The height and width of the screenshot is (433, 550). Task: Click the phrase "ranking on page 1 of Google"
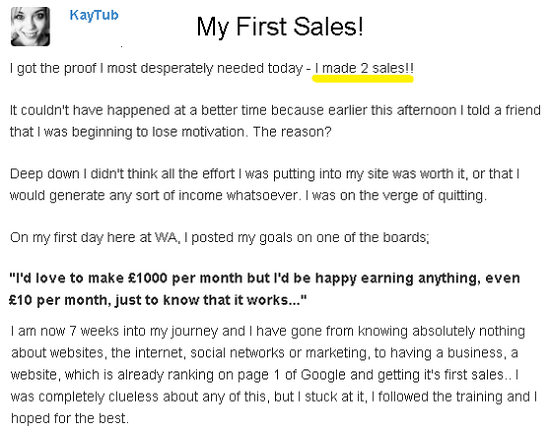coord(256,375)
